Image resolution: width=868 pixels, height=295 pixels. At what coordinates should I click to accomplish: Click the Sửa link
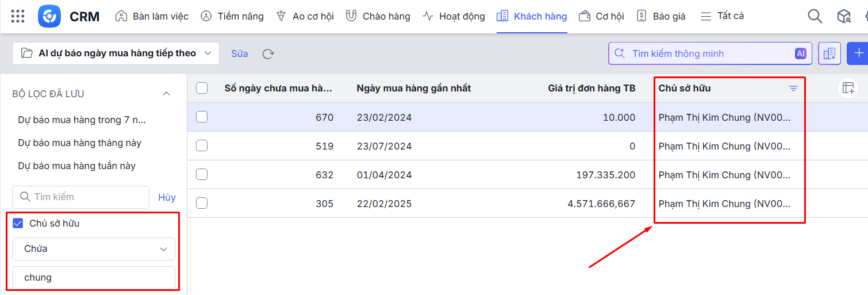[x=240, y=53]
